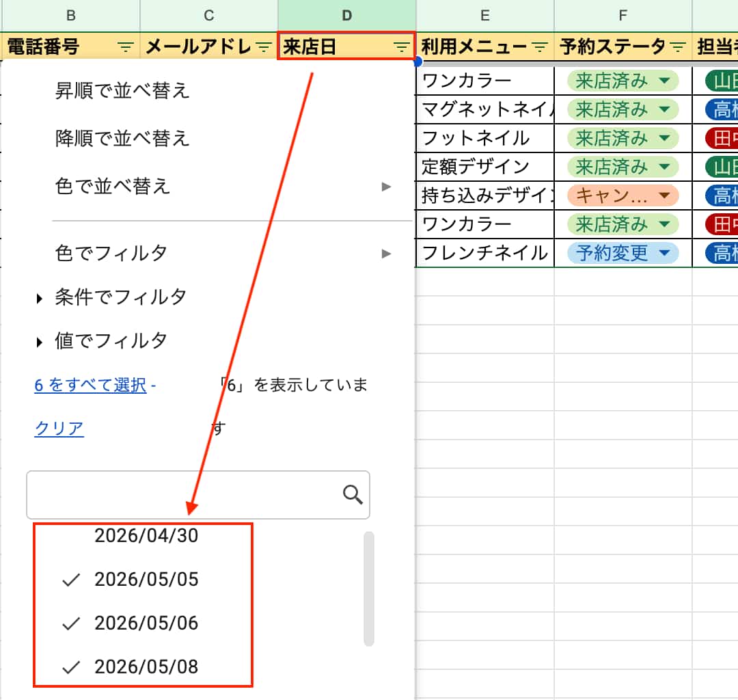Open filter icon in 電話番号 header
Screen dimensions: 738x700
pyautogui.click(x=125, y=46)
